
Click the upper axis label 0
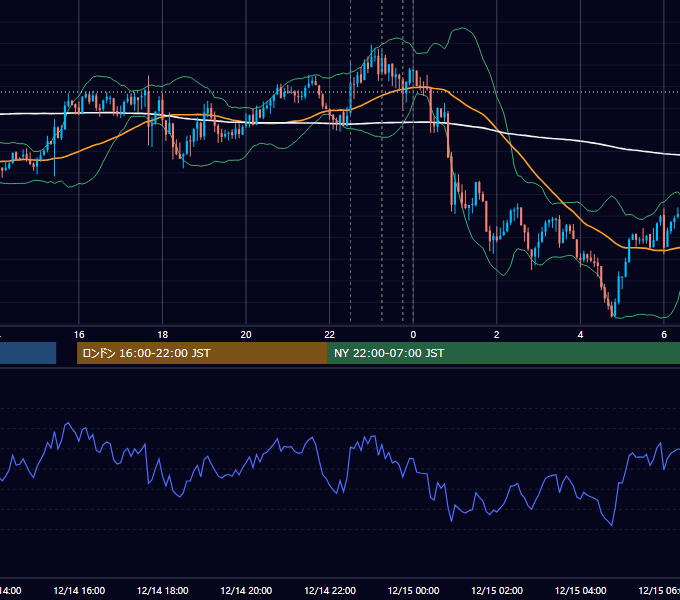click(x=413, y=335)
